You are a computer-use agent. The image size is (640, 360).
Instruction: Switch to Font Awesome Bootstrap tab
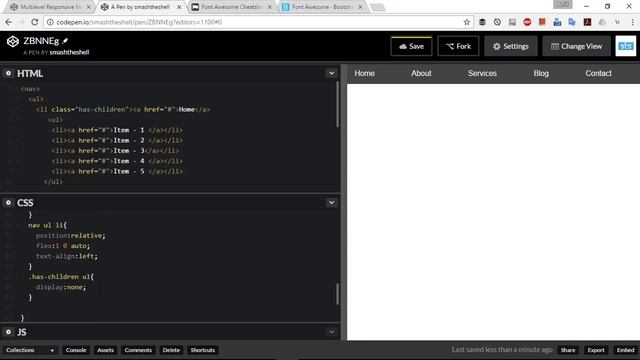(x=322, y=7)
